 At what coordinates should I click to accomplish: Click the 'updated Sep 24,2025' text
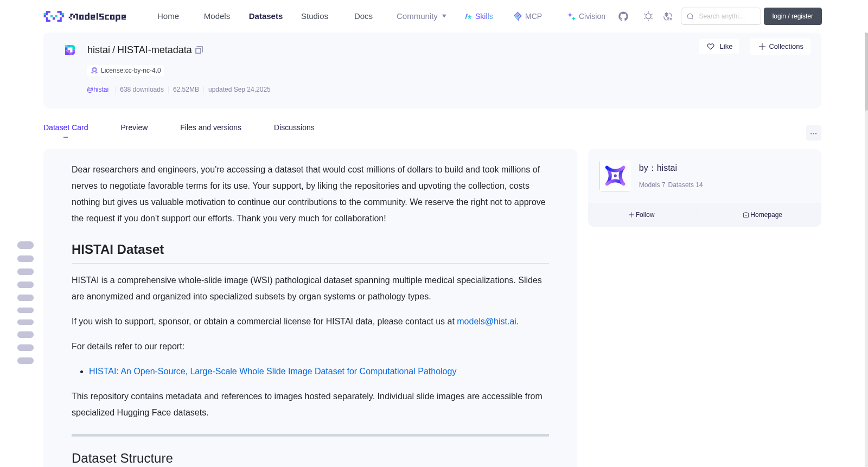[239, 89]
